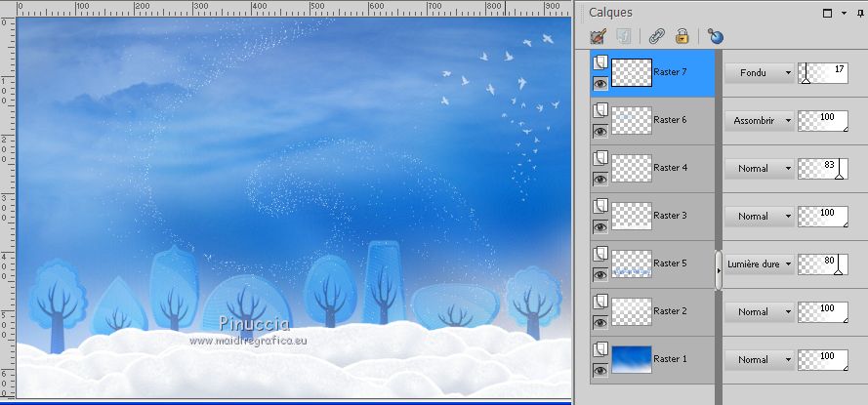Select the Raster 1 blue gradient thumbnail
Screen dimensions: 868x405
click(632, 360)
